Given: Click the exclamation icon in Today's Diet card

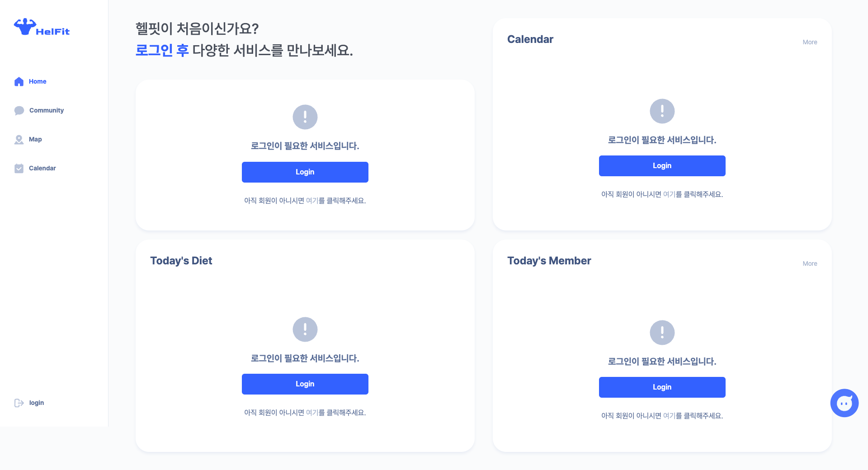Looking at the screenshot, I should click(x=305, y=329).
